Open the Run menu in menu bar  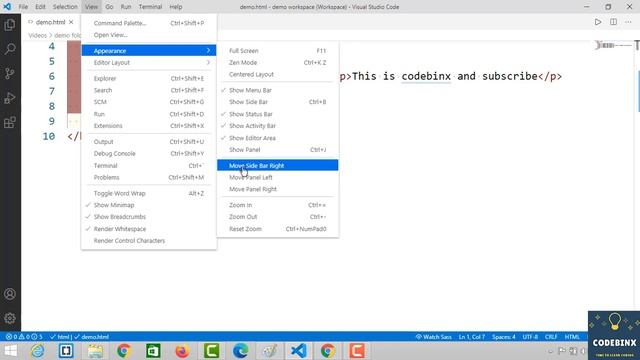coord(126,7)
